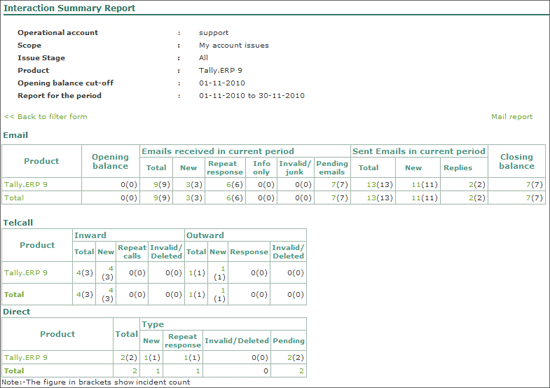Open sent Total 13(13) in Email Total row
Screen dimensions: 550x388
click(x=380, y=198)
